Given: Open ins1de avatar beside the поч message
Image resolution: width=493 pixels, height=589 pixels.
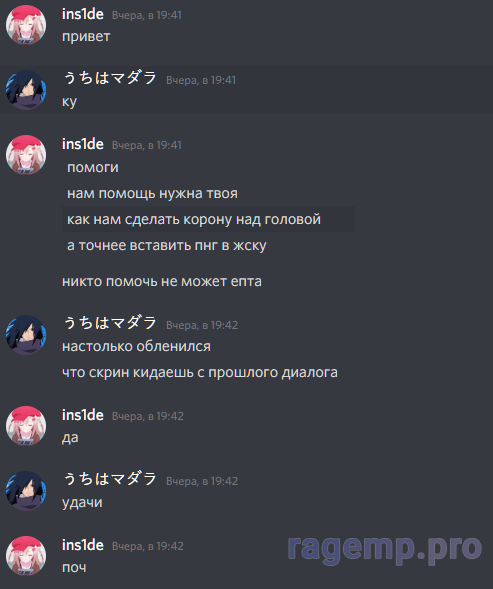Looking at the screenshot, I should 26,556.
